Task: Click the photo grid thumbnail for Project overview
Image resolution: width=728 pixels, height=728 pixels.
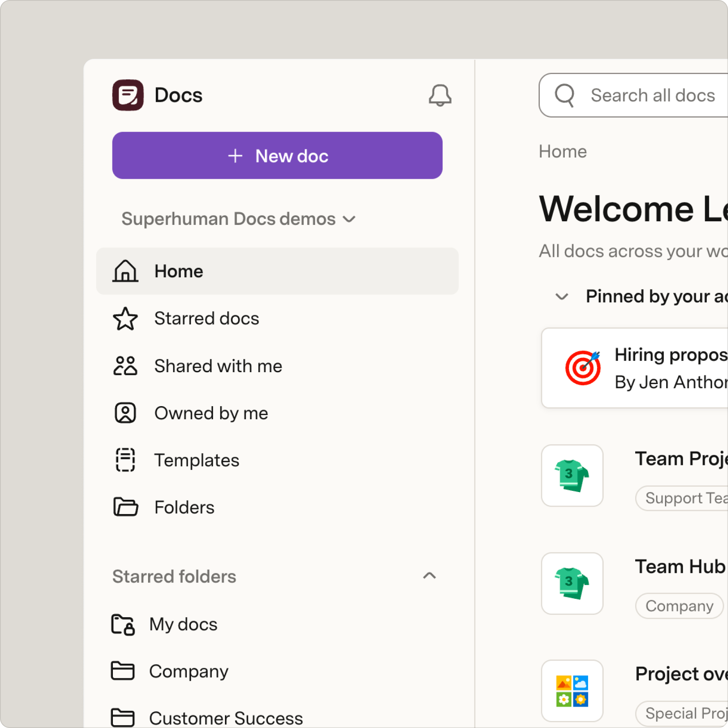Action: [x=572, y=691]
